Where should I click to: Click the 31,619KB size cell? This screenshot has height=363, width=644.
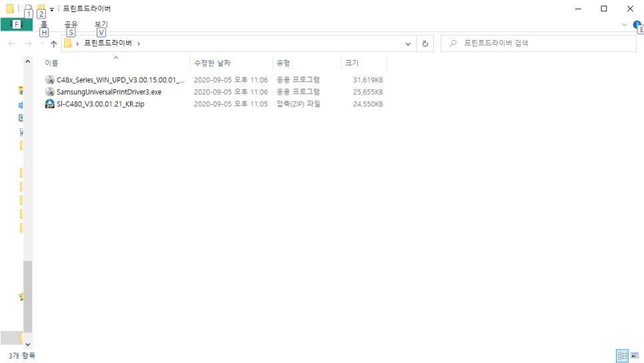(367, 80)
